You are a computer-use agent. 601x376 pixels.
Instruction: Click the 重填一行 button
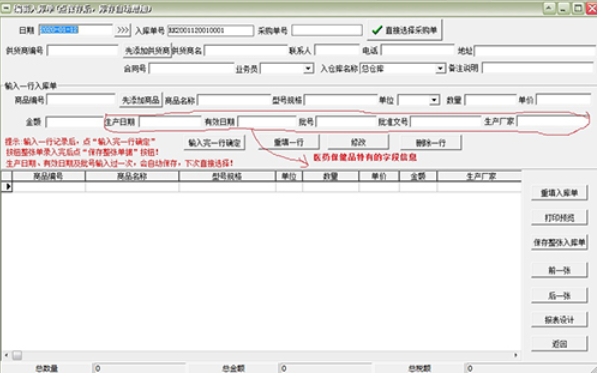(289, 142)
